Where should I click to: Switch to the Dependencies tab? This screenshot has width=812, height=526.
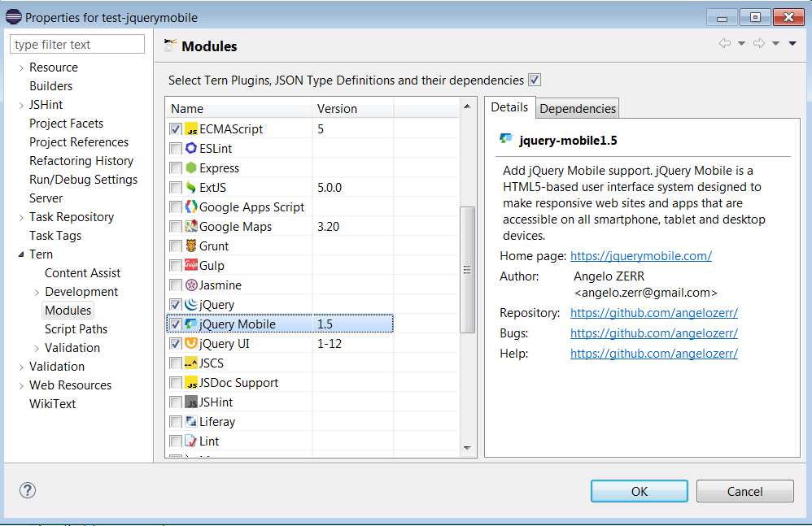(x=578, y=107)
